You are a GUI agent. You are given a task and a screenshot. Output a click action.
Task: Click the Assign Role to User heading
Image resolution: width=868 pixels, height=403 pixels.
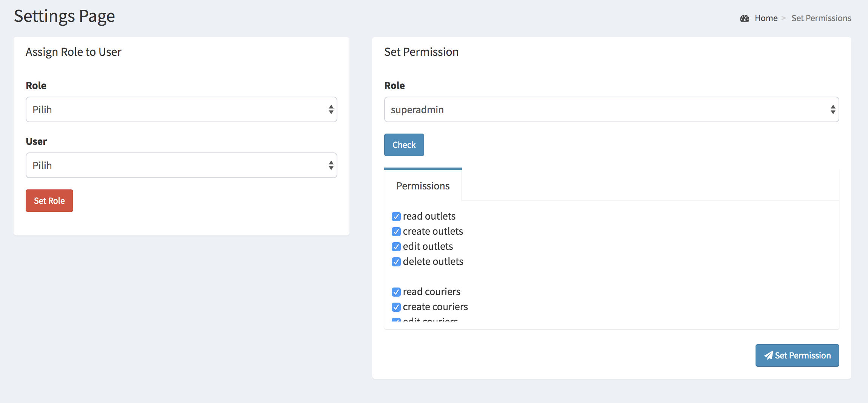pos(73,52)
